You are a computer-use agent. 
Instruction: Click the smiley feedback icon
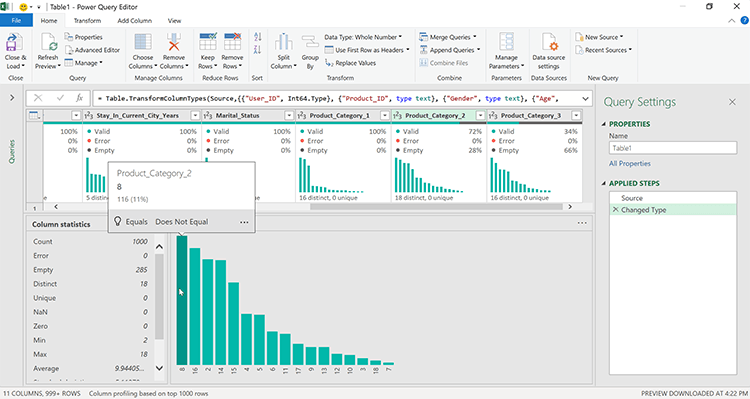22,7
